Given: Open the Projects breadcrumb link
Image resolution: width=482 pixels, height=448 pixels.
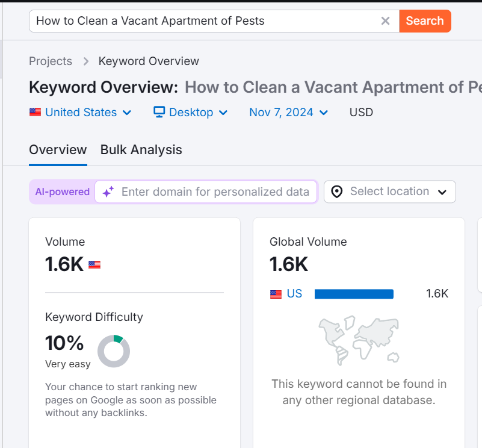Looking at the screenshot, I should click(x=51, y=61).
